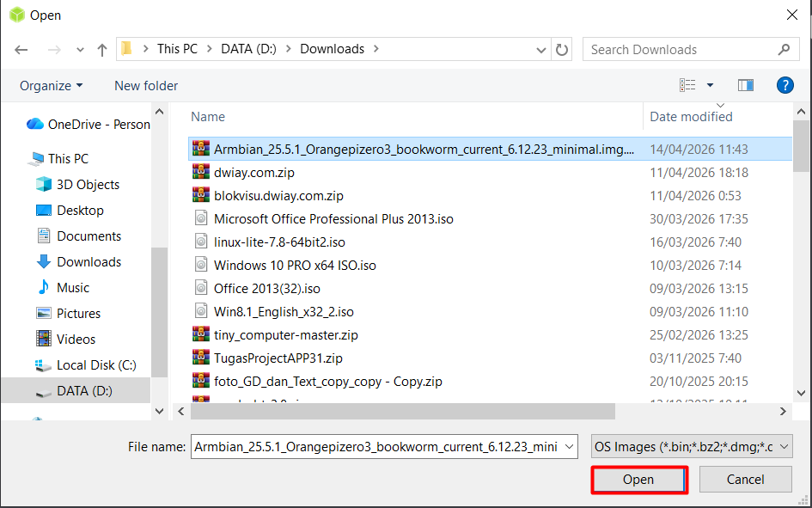Expand the address bar history dropdown

pyautogui.click(x=540, y=50)
